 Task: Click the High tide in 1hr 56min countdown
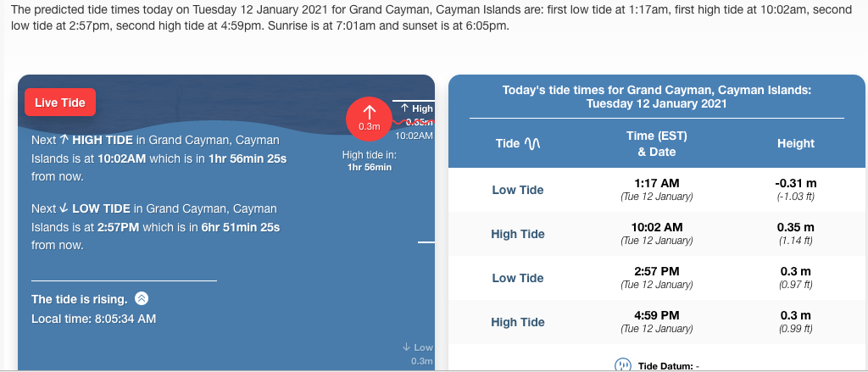click(x=369, y=161)
